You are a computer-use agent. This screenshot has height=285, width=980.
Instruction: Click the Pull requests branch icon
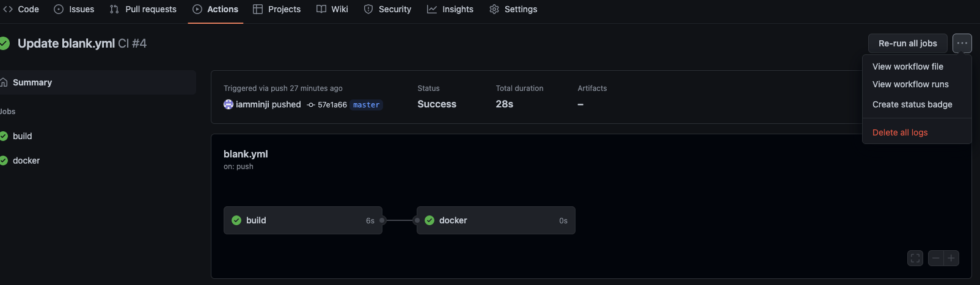point(114,9)
